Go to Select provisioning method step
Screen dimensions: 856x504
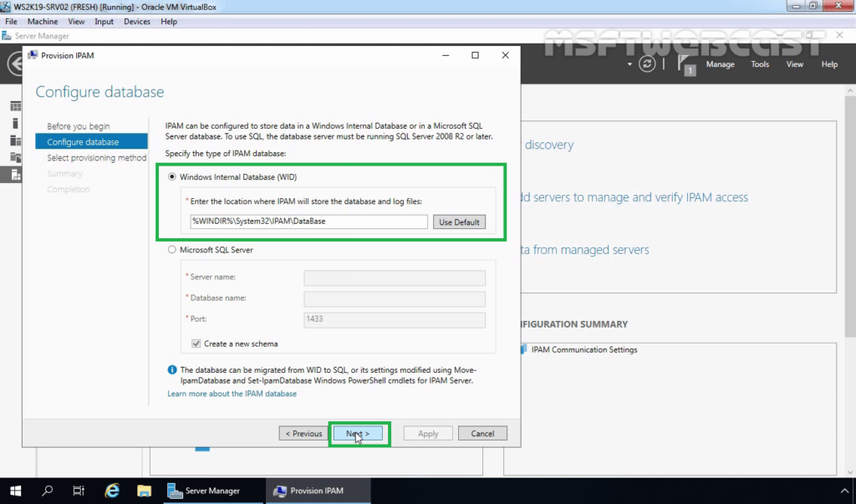[97, 158]
